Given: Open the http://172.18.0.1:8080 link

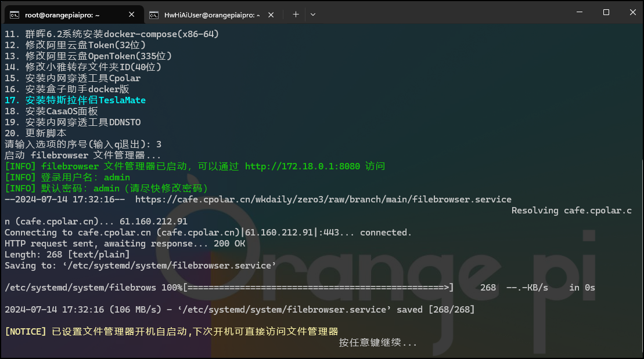Looking at the screenshot, I should [x=303, y=166].
